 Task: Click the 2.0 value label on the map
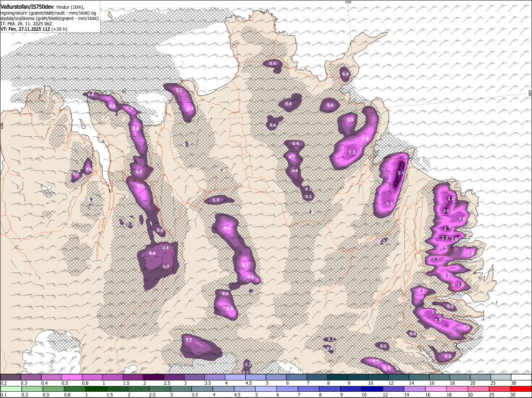pyautogui.click(x=454, y=239)
